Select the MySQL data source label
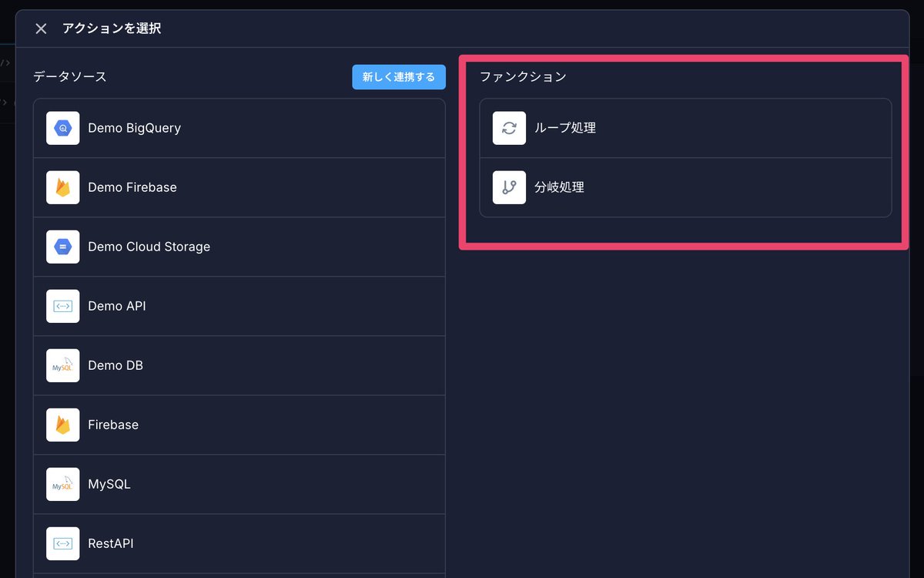 [x=109, y=484]
